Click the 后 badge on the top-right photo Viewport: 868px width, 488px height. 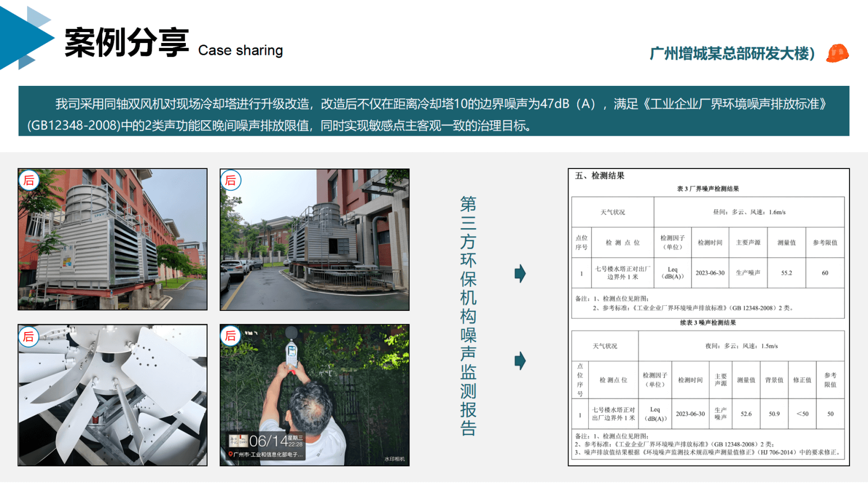click(230, 180)
